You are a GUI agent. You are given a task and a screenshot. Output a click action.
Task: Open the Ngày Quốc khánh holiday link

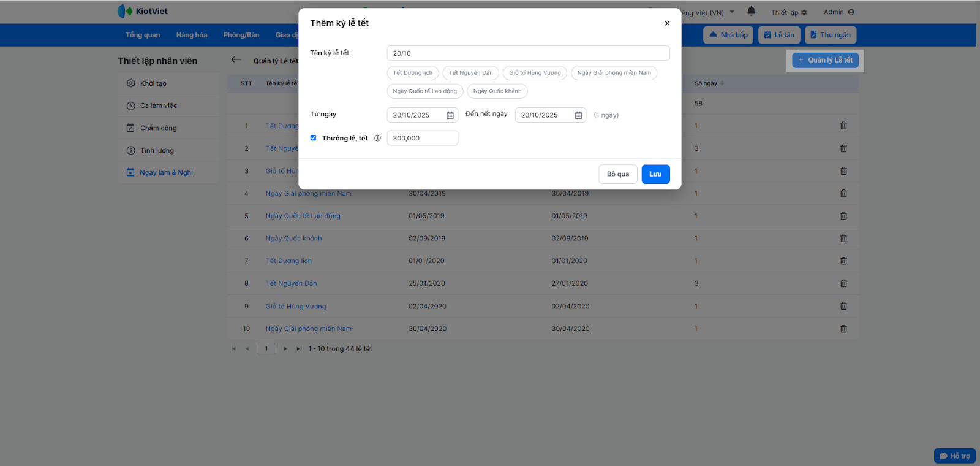point(293,239)
